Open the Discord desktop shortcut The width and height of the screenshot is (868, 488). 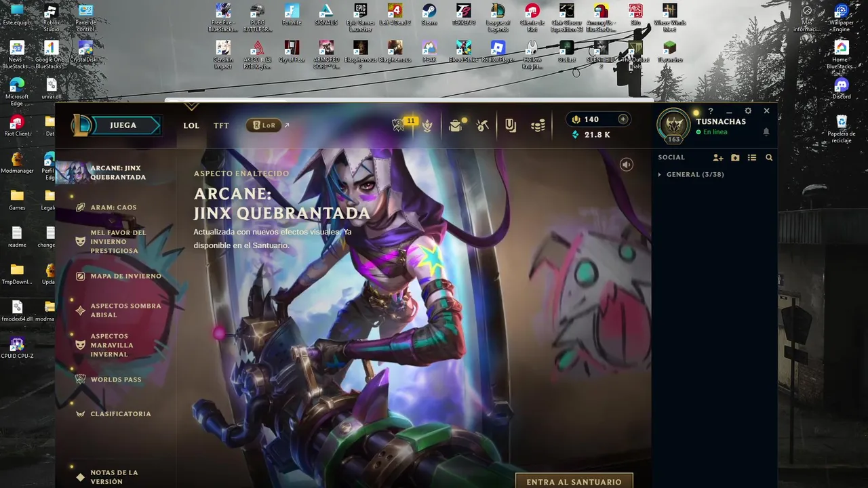842,89
